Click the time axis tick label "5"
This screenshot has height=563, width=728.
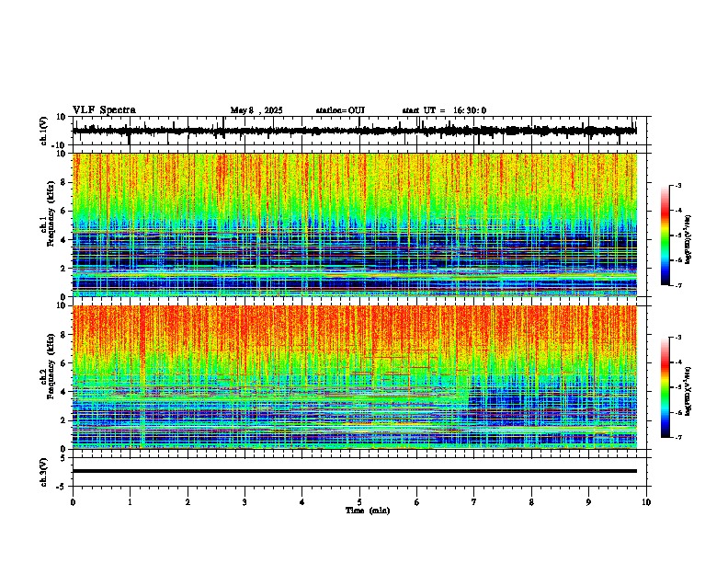tap(359, 502)
